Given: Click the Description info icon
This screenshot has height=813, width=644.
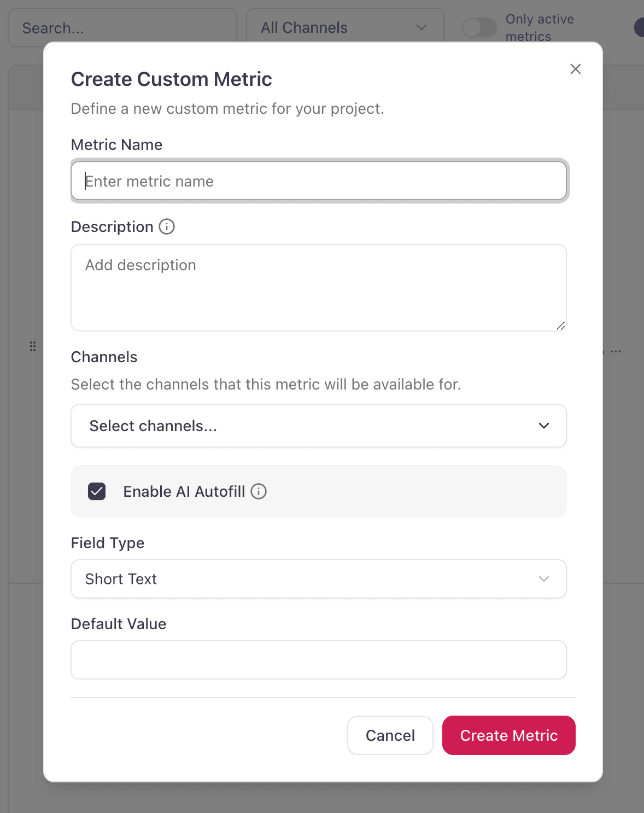Looking at the screenshot, I should pos(166,227).
